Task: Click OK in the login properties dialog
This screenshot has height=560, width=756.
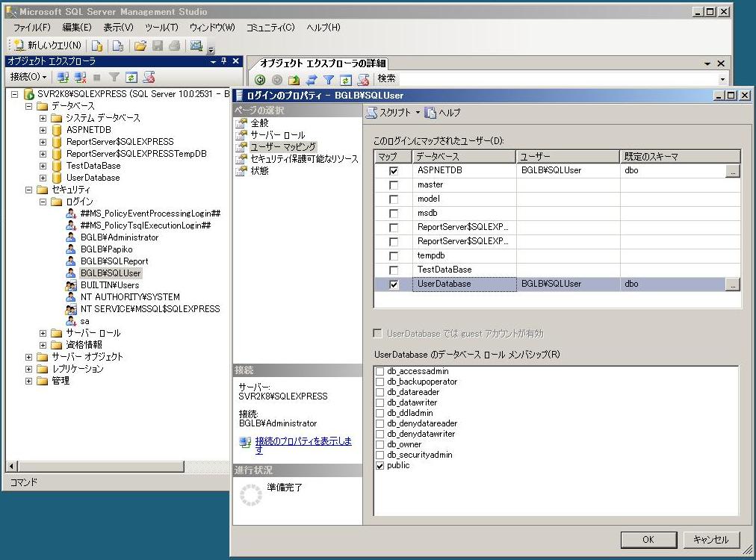Action: pyautogui.click(x=648, y=540)
